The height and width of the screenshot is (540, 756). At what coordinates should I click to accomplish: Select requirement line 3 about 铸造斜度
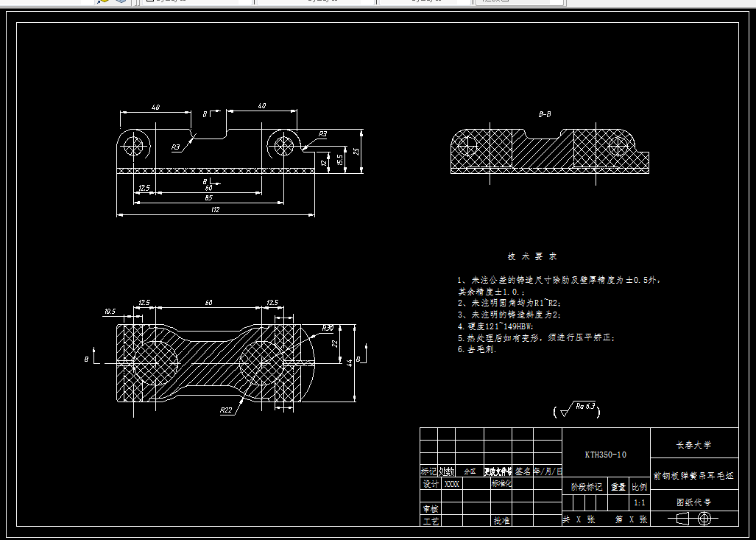509,315
